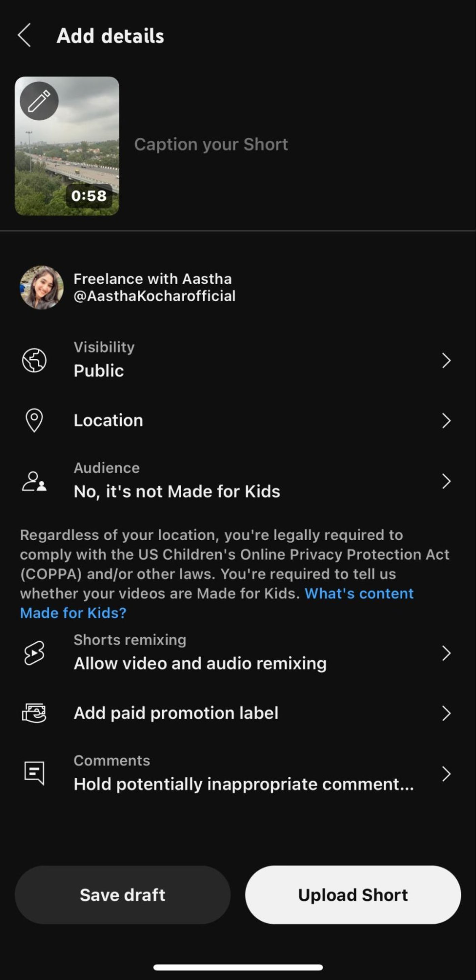This screenshot has height=980, width=476.
Task: Tap the comments speech bubble icon
Action: pos(34,773)
